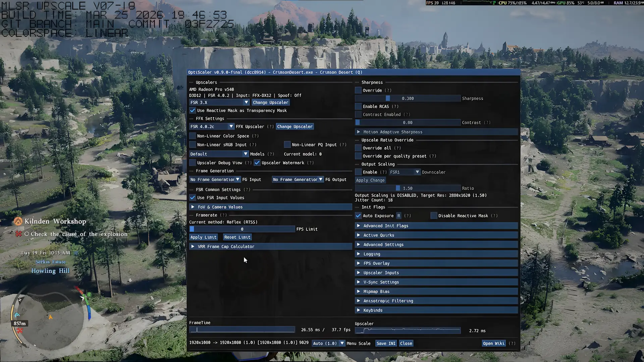Open the Keybinds section
Viewport: 644px width, 362px height.
pos(436,310)
